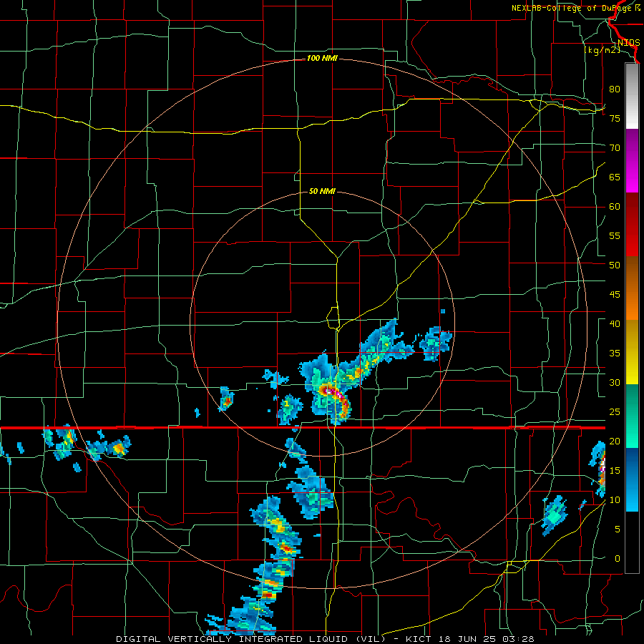Click the 70 value on the VIL scale
The width and height of the screenshot is (644, 644).
click(615, 148)
